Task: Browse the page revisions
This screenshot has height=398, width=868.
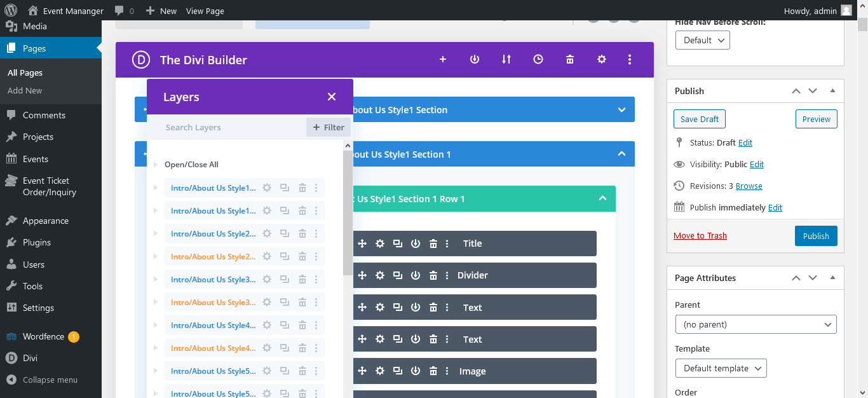Action: pyautogui.click(x=749, y=186)
